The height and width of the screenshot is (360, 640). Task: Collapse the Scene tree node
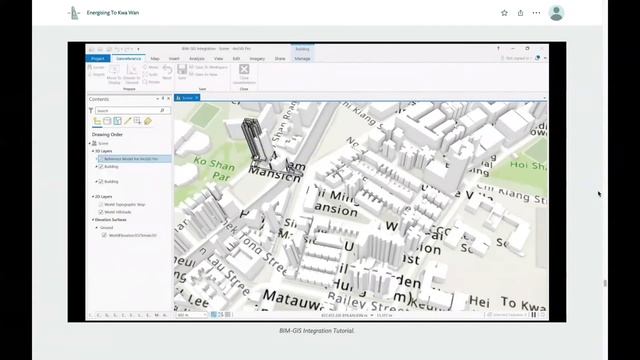point(90,143)
